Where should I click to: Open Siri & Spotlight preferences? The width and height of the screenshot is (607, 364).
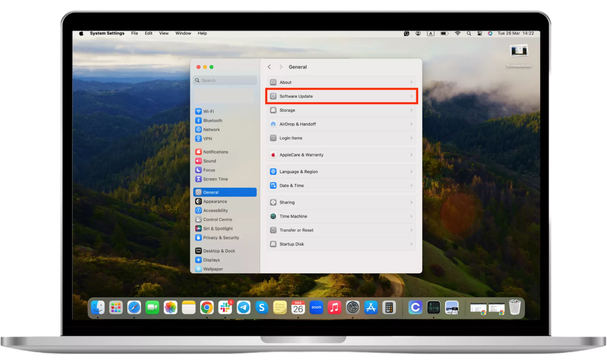(218, 228)
